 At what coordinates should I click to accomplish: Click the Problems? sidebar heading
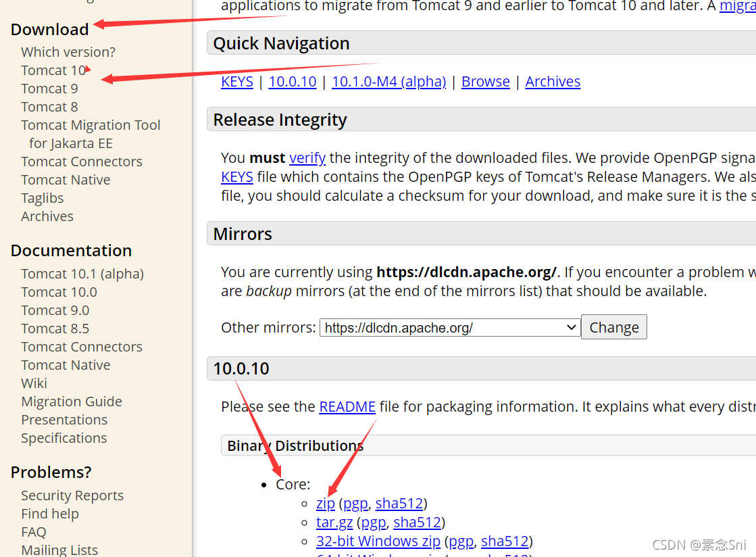[51, 473]
